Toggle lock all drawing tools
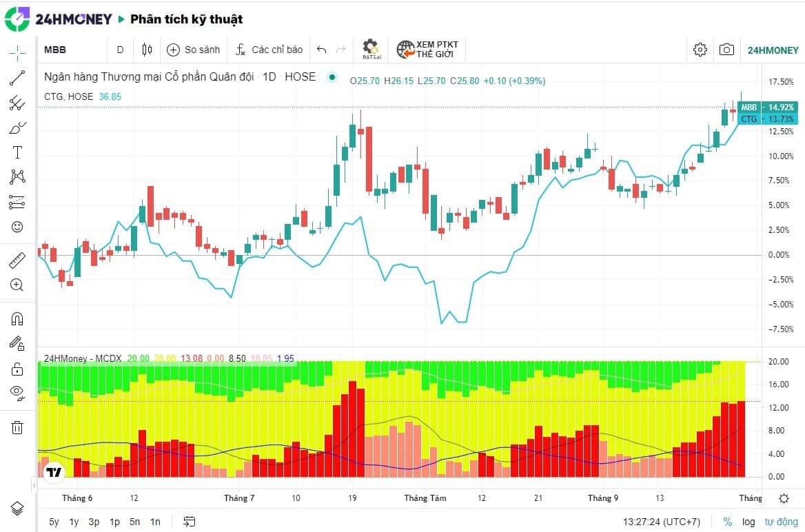Screen dimensions: 805x532 click(17, 369)
